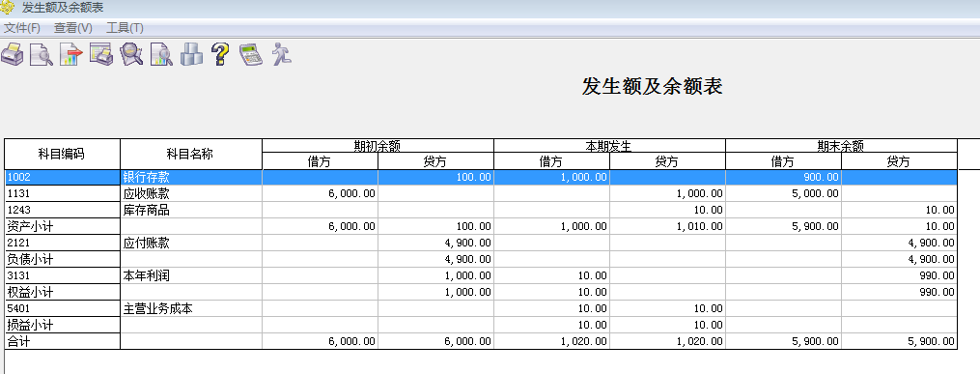This screenshot has width=980, height=374.
Task: Click the window title bar application icon
Action: [x=6, y=8]
